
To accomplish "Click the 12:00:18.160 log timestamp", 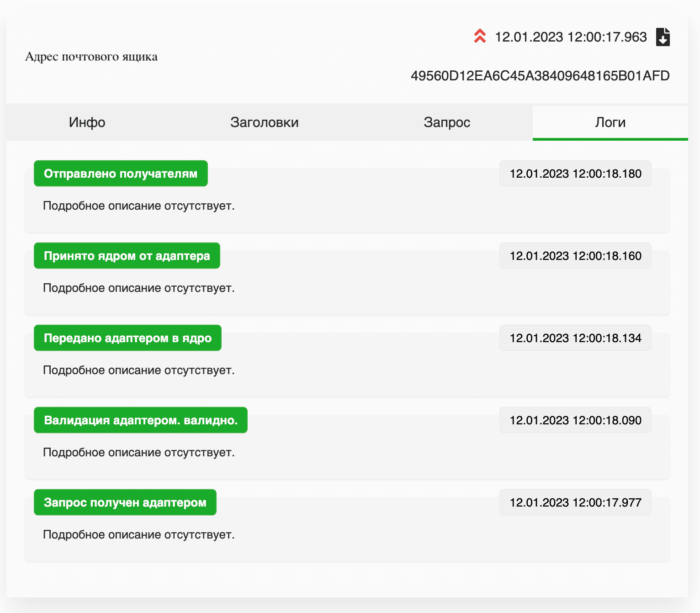I will 575,256.
